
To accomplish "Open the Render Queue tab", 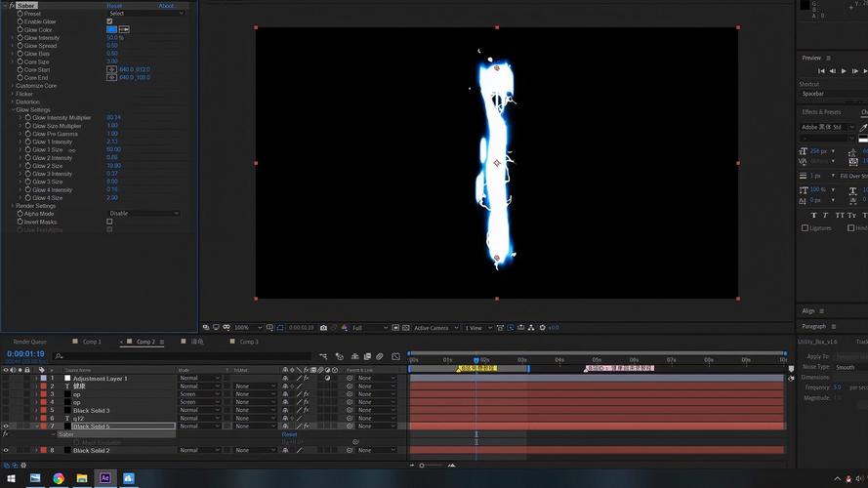I will coord(30,342).
